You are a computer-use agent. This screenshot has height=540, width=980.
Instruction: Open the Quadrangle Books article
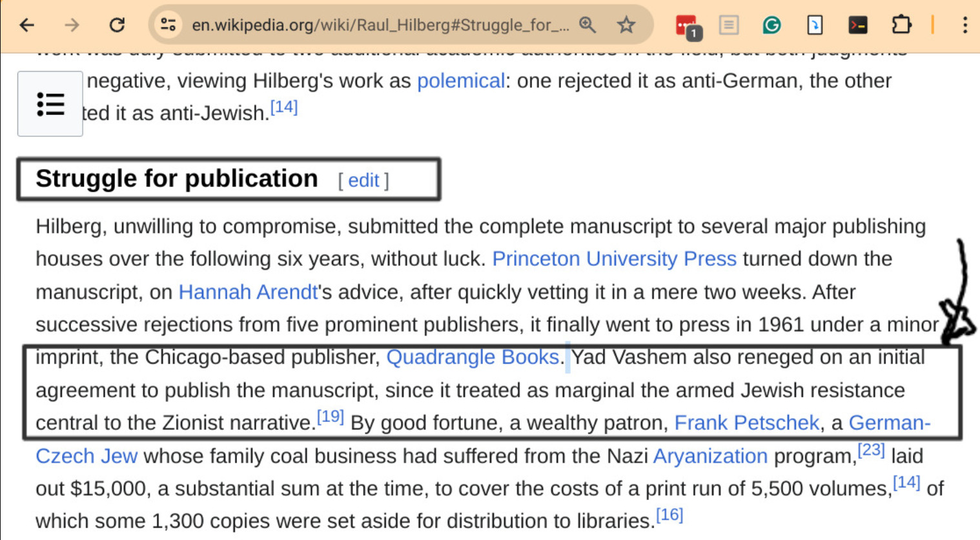[x=472, y=357]
